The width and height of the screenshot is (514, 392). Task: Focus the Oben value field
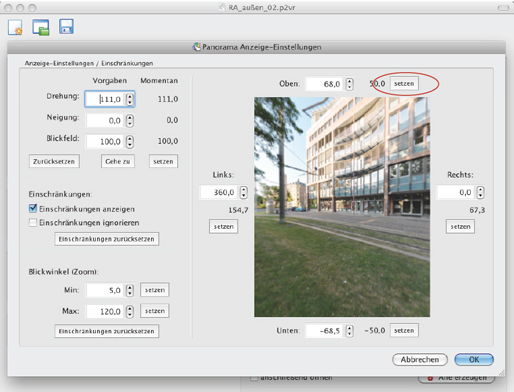[x=325, y=84]
